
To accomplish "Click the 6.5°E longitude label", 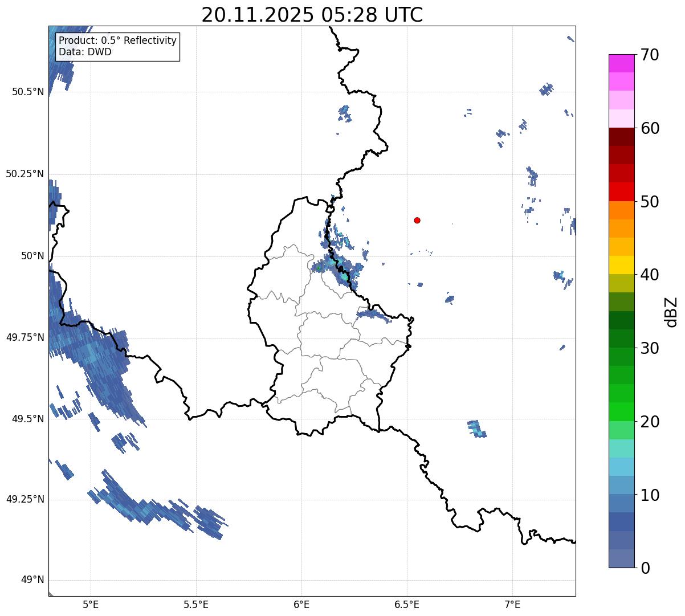I will (x=407, y=604).
